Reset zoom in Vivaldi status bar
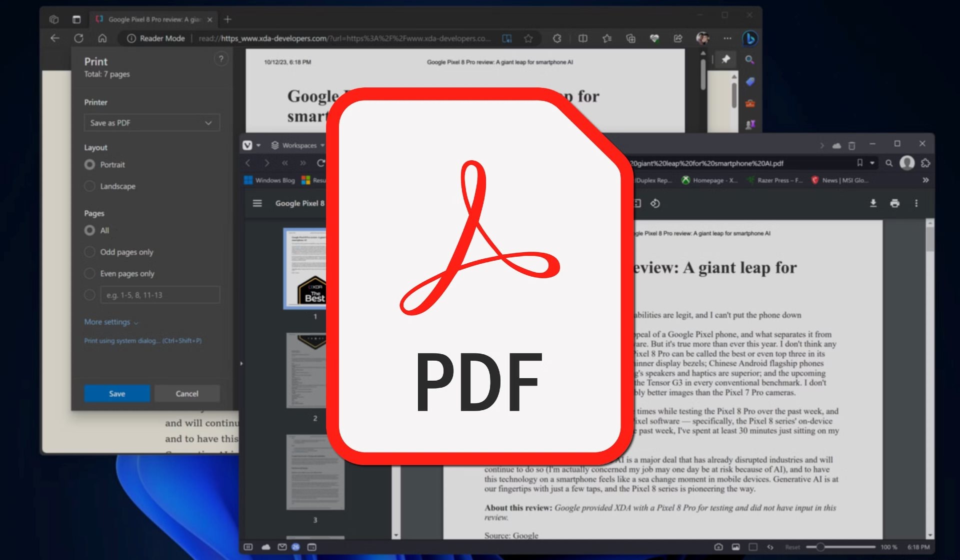960x560 pixels. pyautogui.click(x=792, y=547)
